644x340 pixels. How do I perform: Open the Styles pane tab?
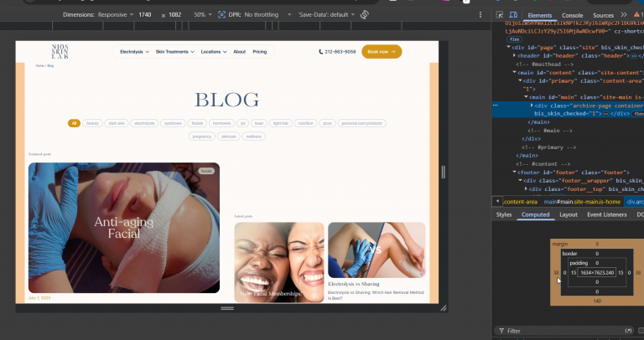point(503,214)
